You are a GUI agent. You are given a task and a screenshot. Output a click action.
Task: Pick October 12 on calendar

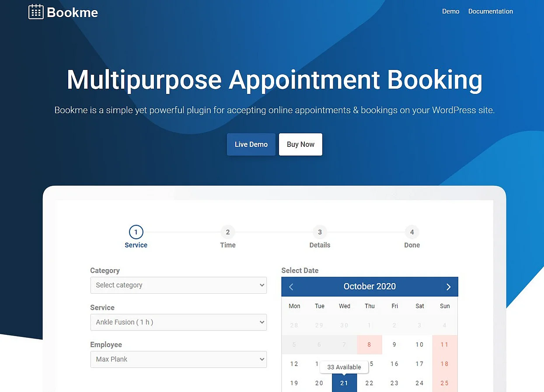pyautogui.click(x=294, y=364)
